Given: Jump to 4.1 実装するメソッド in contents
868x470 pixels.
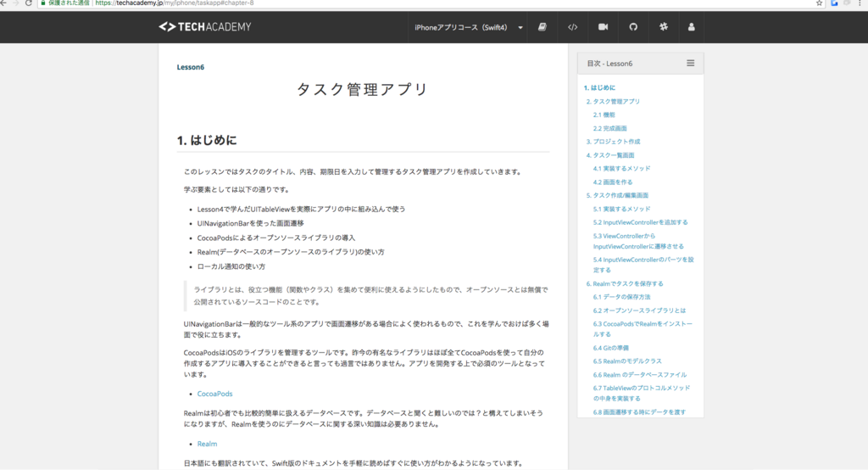Looking at the screenshot, I should (621, 169).
